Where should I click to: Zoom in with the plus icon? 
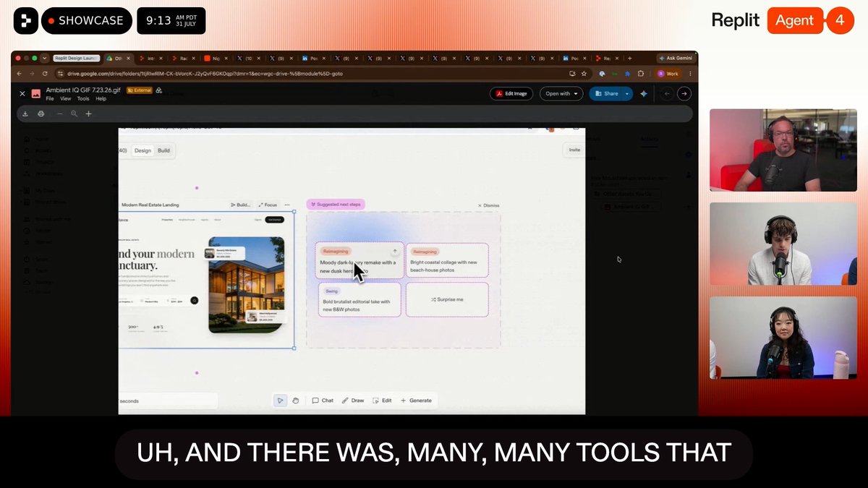(x=89, y=114)
